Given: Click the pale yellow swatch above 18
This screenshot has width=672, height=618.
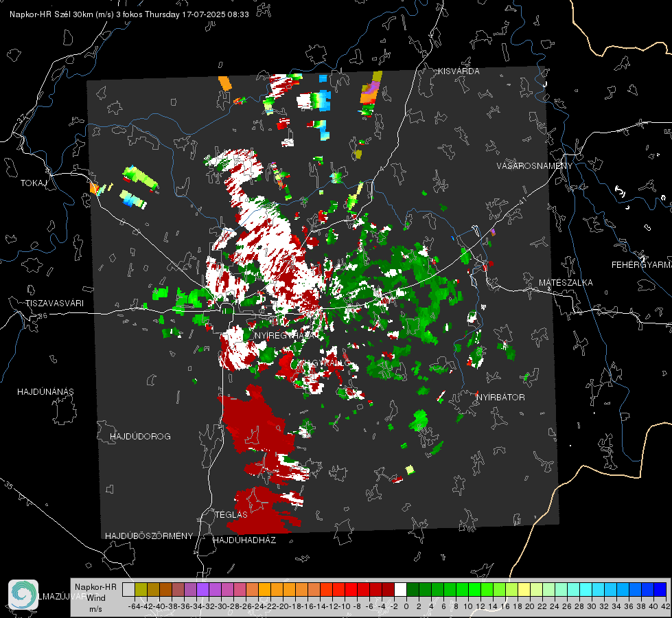Looking at the screenshot, I should [x=524, y=589].
